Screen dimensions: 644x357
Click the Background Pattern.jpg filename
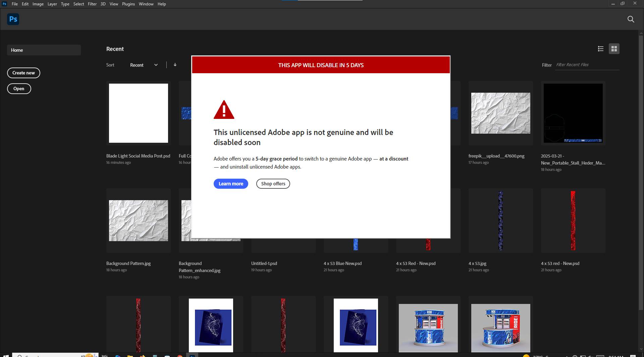128,263
